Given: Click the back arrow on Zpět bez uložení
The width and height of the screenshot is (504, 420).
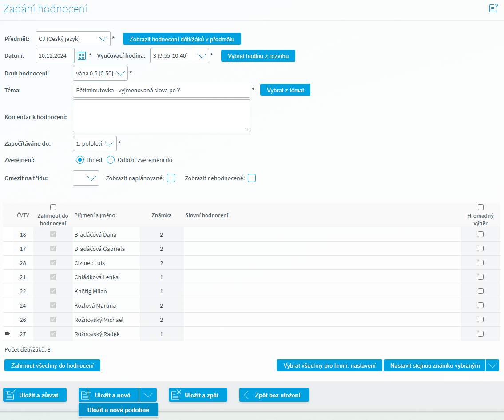Looking at the screenshot, I should point(246,395).
